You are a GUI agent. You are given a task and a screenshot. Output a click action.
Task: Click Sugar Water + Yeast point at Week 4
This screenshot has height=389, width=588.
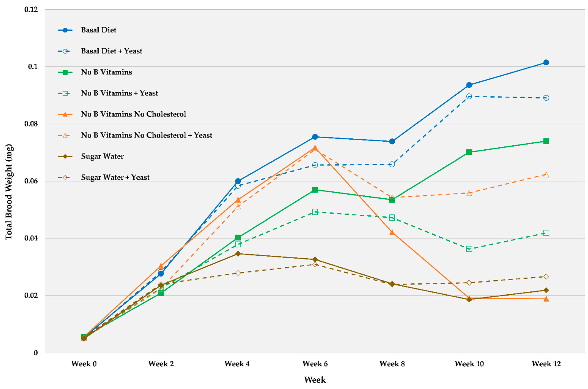[238, 273]
